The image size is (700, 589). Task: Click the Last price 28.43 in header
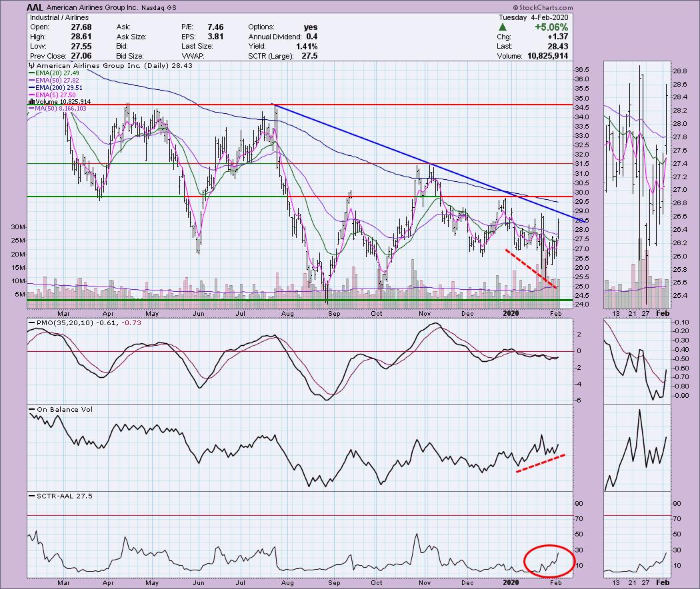tap(557, 47)
